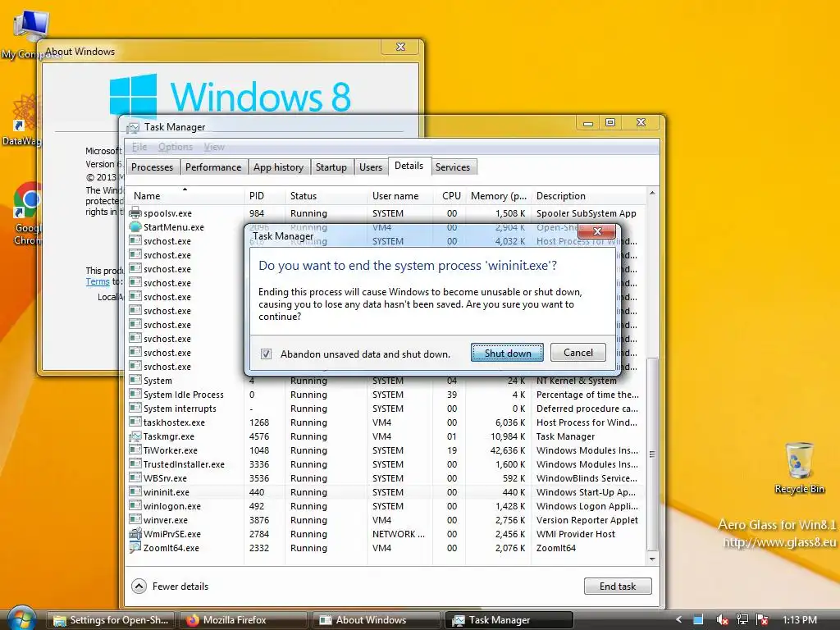Open the Options menu in Task Manager
The image size is (840, 630).
point(176,147)
